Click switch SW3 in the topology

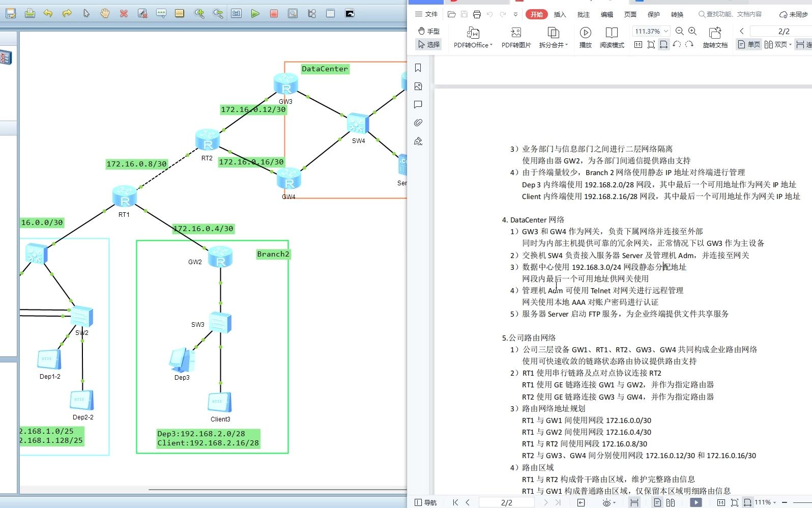[x=220, y=322]
